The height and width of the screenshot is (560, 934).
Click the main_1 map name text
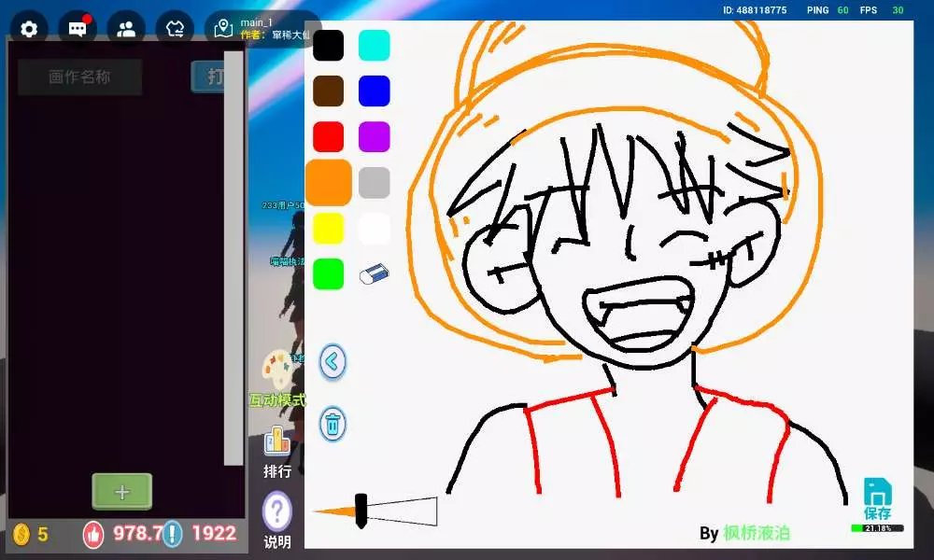tap(256, 22)
